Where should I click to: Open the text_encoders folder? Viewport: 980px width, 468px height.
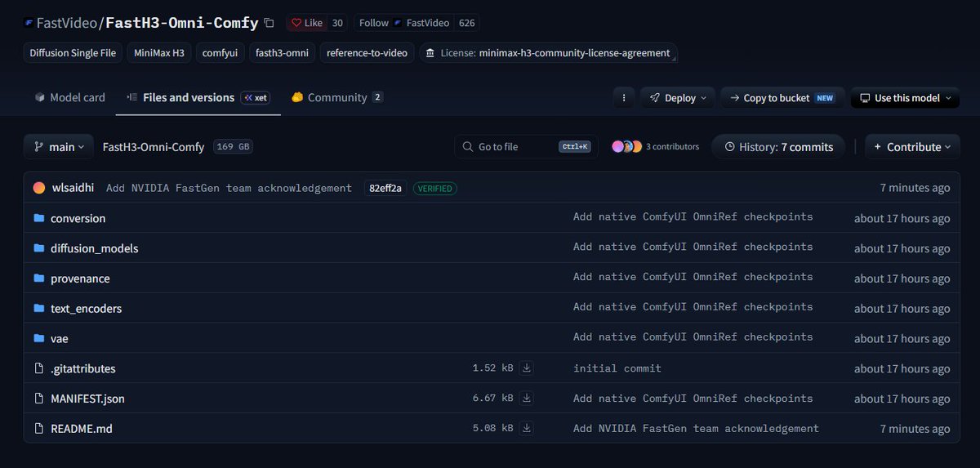point(86,309)
